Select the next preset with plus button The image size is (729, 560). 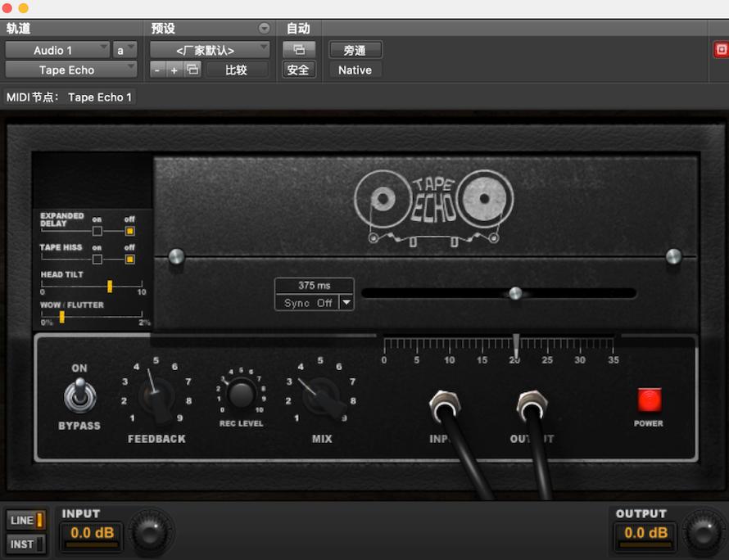click(174, 70)
